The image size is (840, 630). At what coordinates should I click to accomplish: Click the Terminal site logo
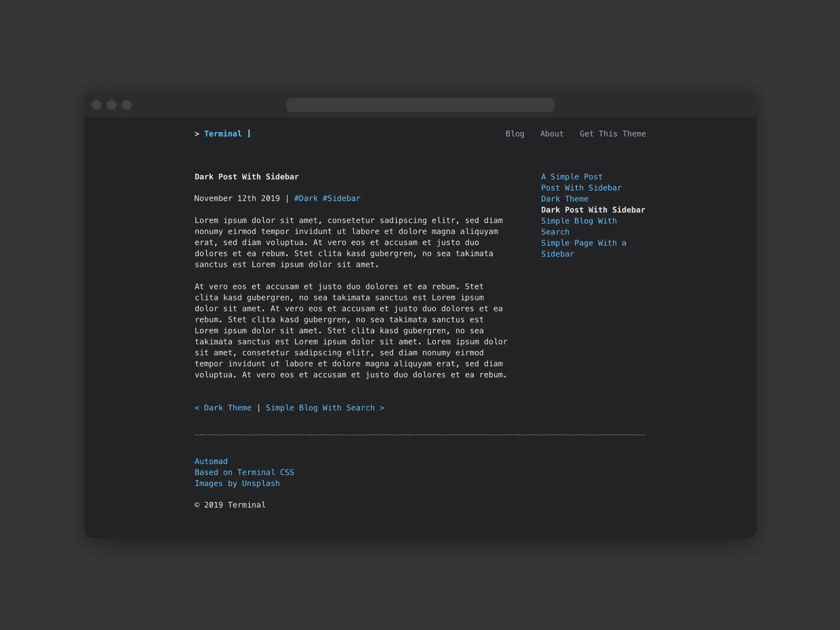223,134
